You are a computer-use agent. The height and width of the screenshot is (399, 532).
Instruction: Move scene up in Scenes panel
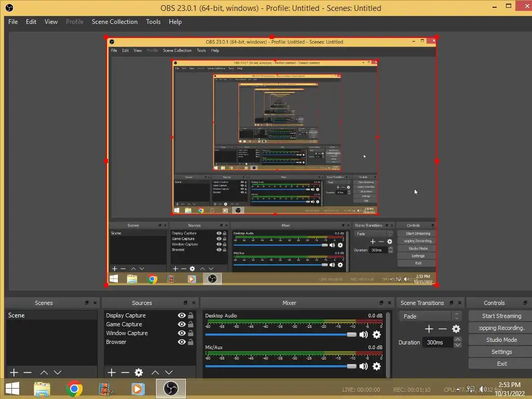(x=44, y=373)
